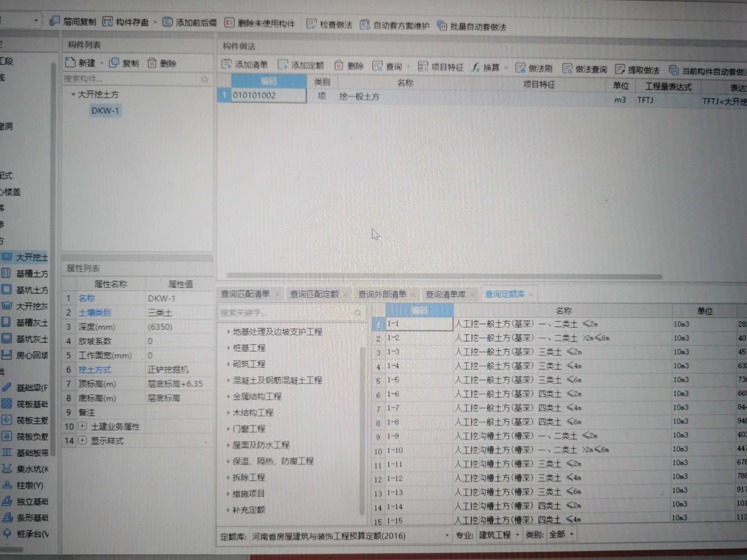Click the 正铲挖掘机 value cell
The image size is (747, 560).
179,370
